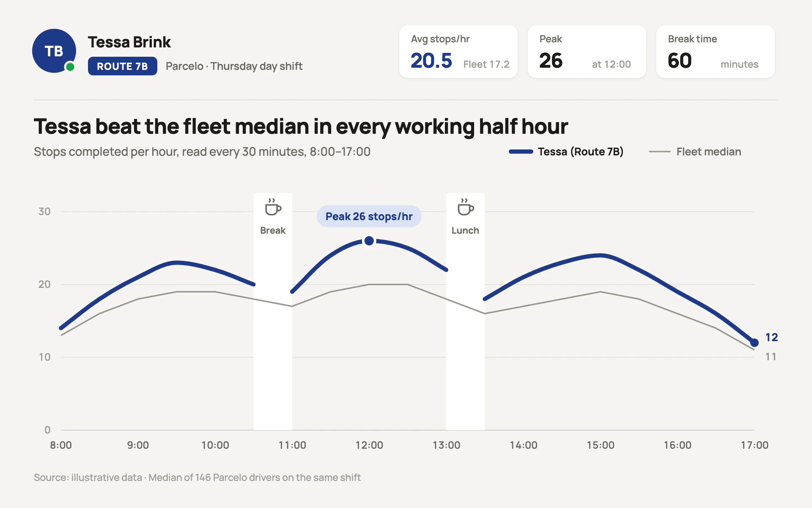Click the 'Tessa (Route 7B)' legend label

[581, 152]
